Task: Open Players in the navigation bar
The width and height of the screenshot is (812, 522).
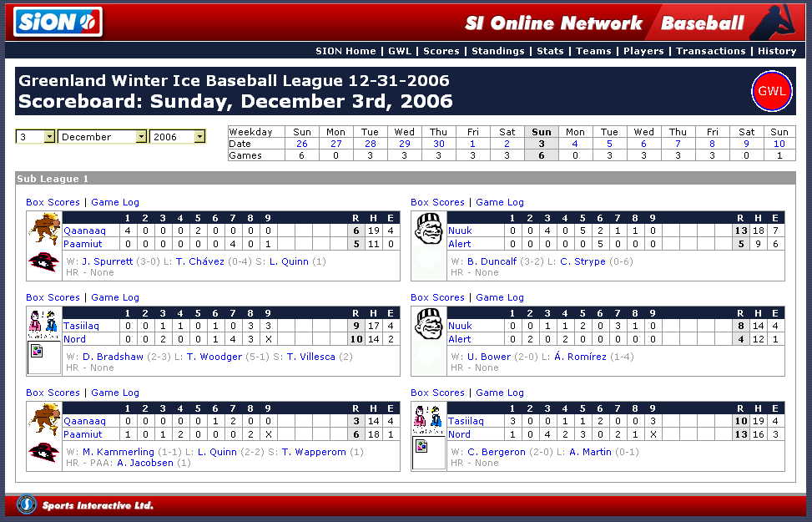Action: (643, 51)
